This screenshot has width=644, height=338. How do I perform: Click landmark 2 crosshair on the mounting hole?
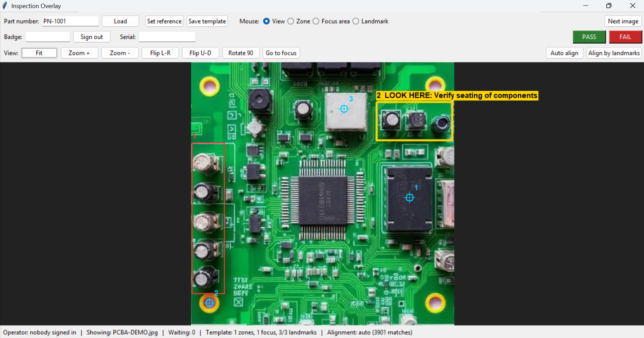[x=209, y=303]
